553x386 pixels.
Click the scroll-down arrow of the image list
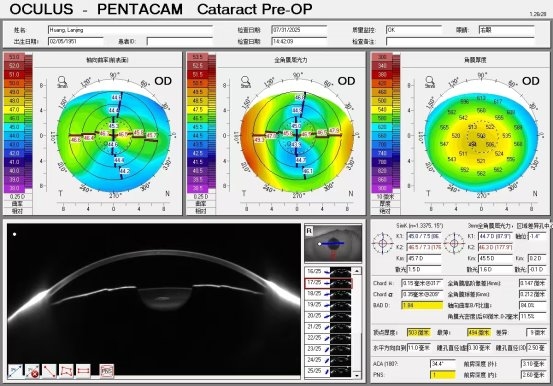pos(357,375)
